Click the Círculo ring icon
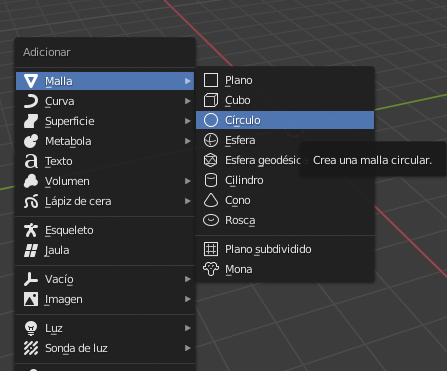 click(211, 120)
